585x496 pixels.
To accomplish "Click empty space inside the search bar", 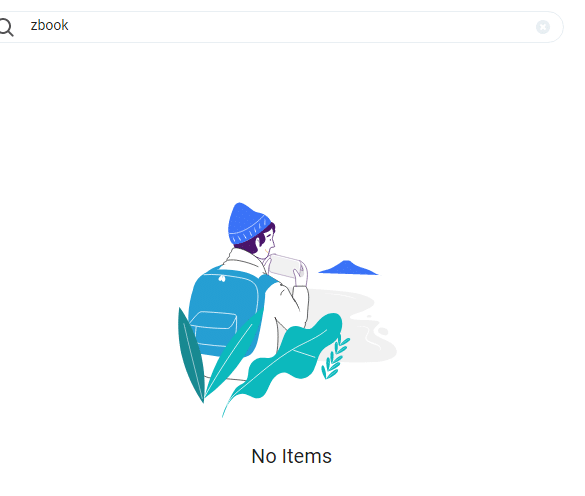I will coord(298,27).
